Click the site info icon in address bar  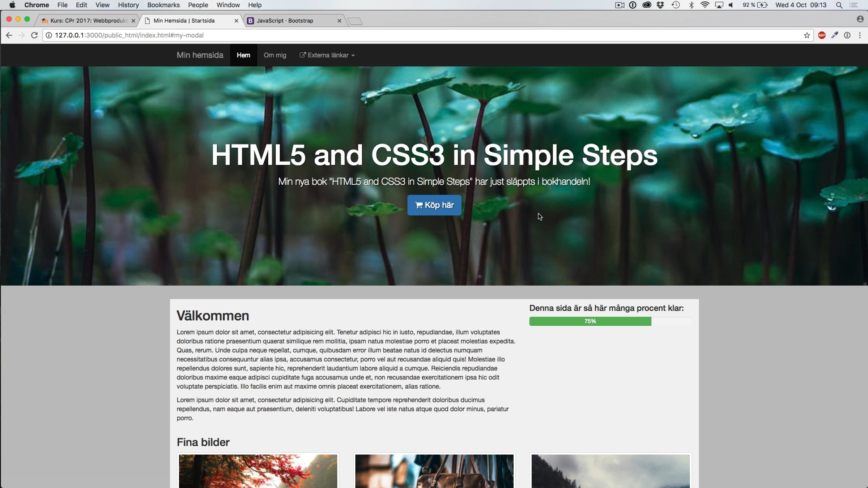[49, 35]
